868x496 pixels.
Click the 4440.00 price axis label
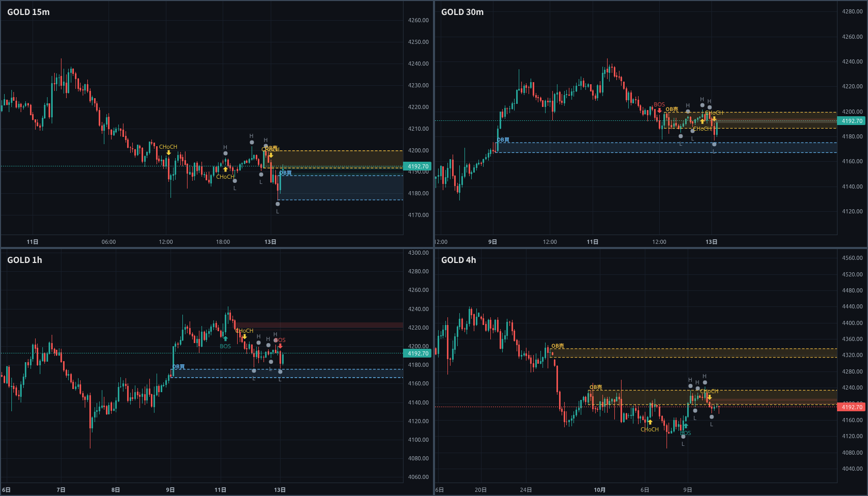(x=853, y=306)
